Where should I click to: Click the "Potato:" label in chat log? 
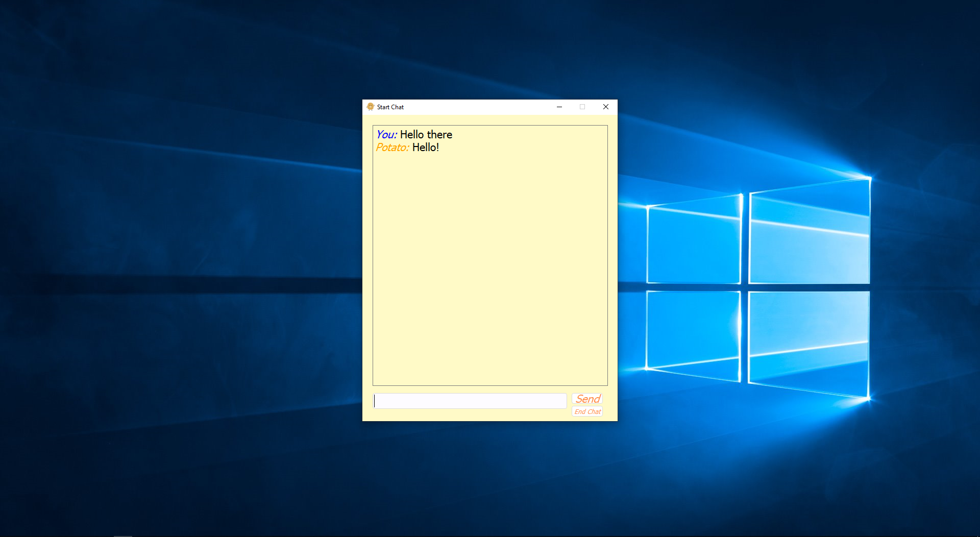coord(392,148)
